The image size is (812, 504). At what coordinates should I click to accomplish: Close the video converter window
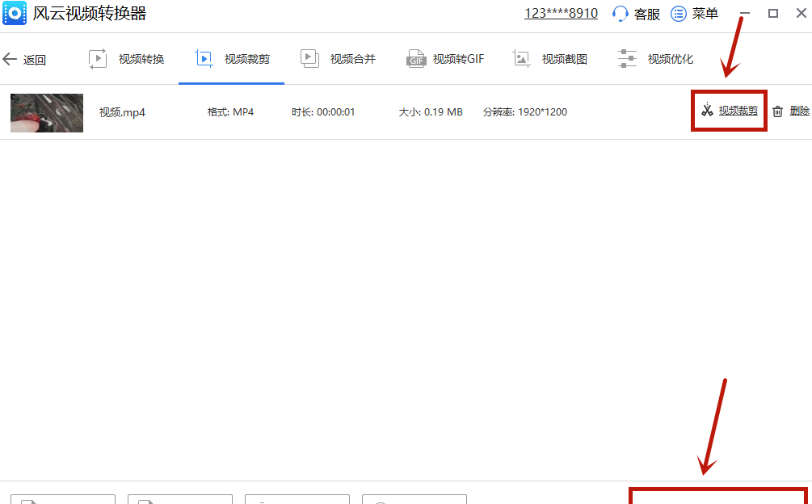click(801, 14)
